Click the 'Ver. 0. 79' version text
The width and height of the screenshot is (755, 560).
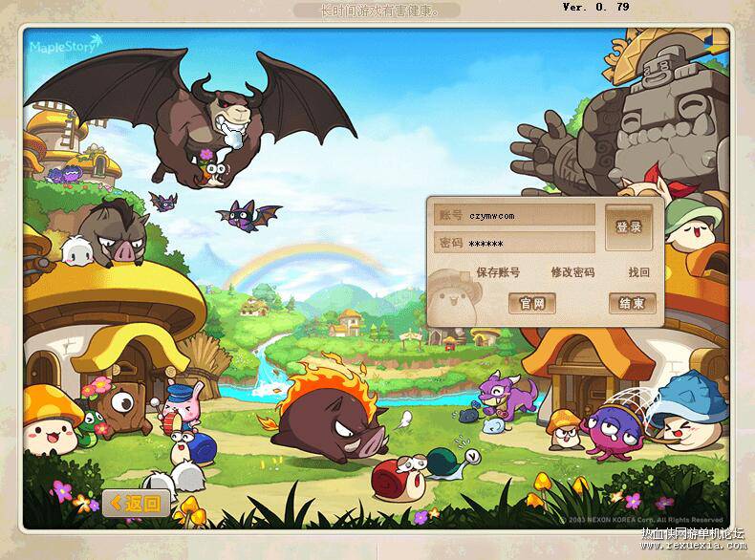(596, 8)
